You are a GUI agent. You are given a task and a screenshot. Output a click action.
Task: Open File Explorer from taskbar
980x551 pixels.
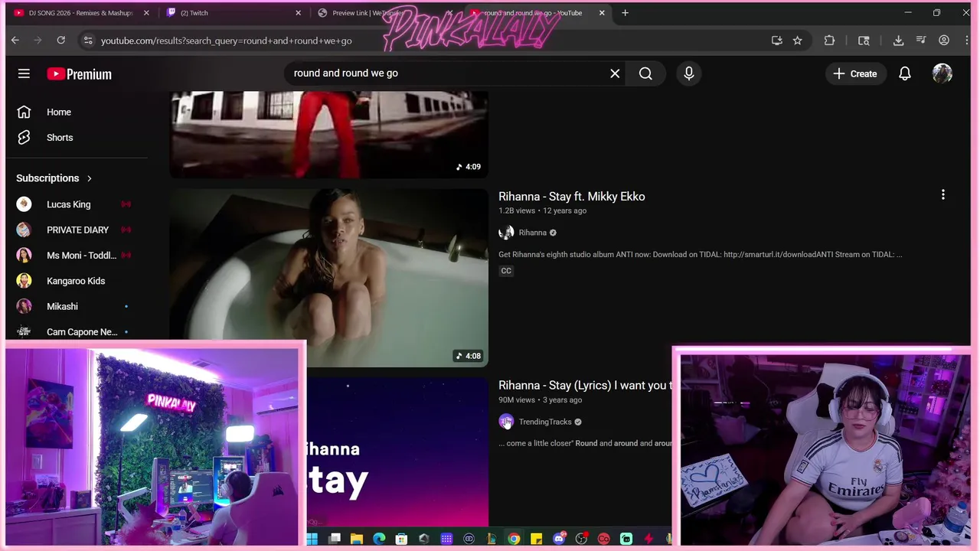pyautogui.click(x=357, y=540)
